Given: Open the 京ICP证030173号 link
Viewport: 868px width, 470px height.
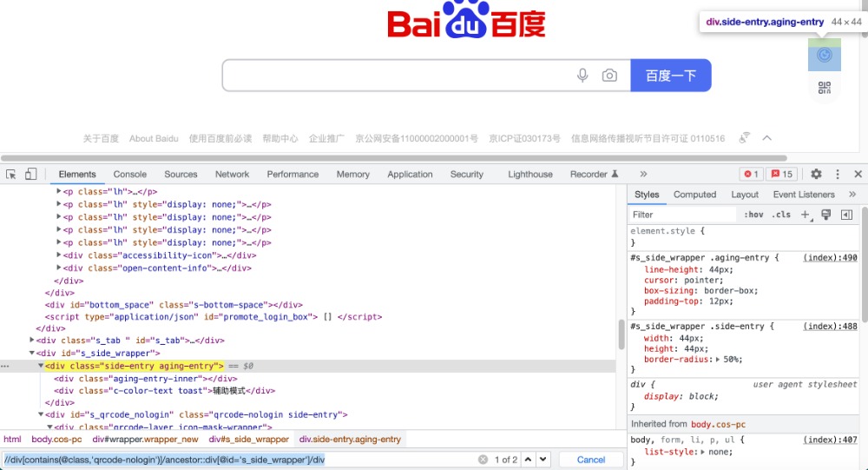Looking at the screenshot, I should (524, 138).
